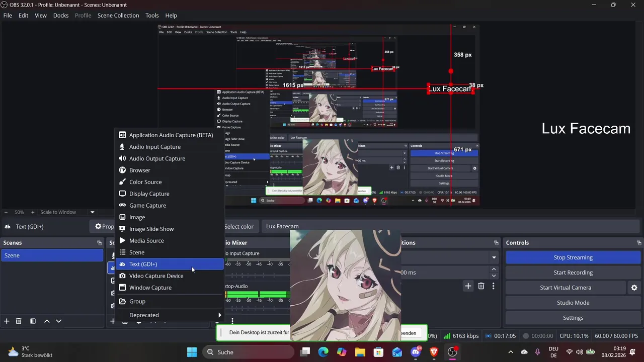
Task: Float the Scene Transitions dock icon
Action: pos(496,243)
